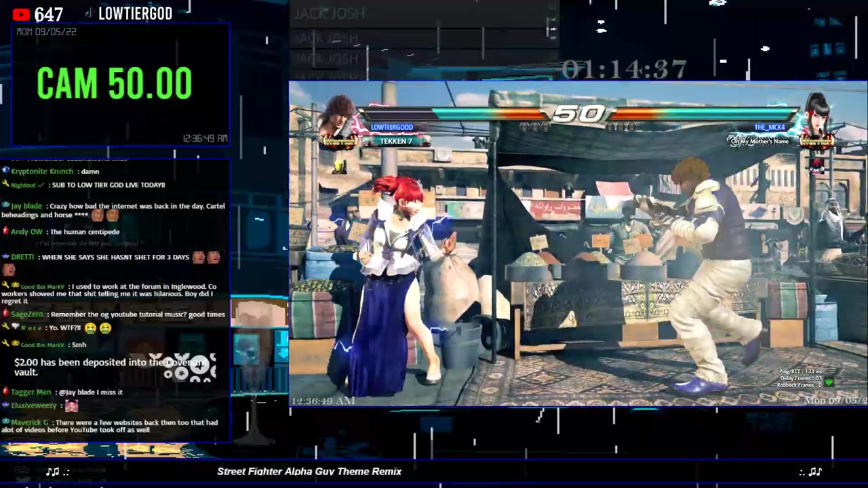Image resolution: width=868 pixels, height=488 pixels.
Task: Click the small webcam thumbnail beside chat
Action: pos(259,312)
